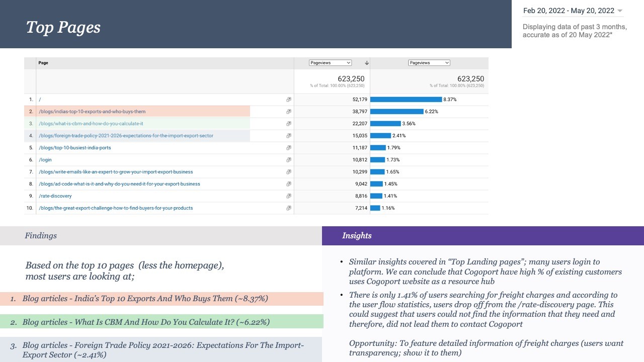Screen dimensions: 644x362
Task: Open external link icon for write-emails-like-an-expert row
Action: pyautogui.click(x=289, y=172)
